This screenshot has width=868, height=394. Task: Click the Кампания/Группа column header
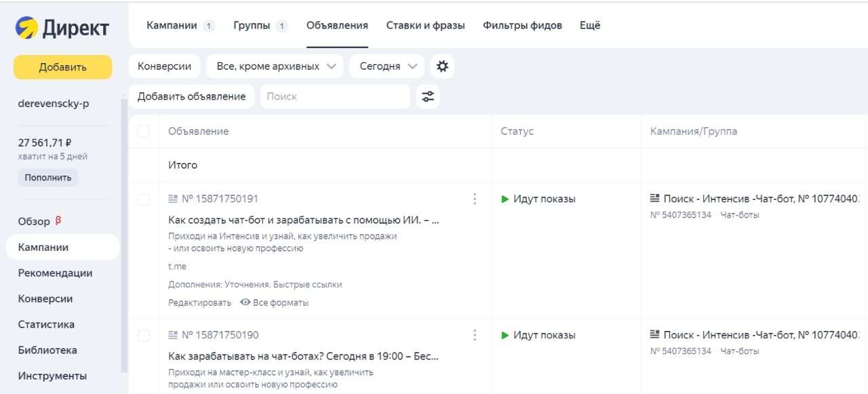pos(694,132)
